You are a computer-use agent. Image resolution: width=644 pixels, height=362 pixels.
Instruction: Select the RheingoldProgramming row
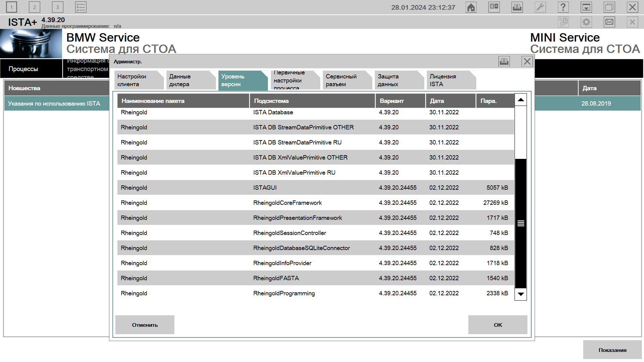click(x=316, y=293)
